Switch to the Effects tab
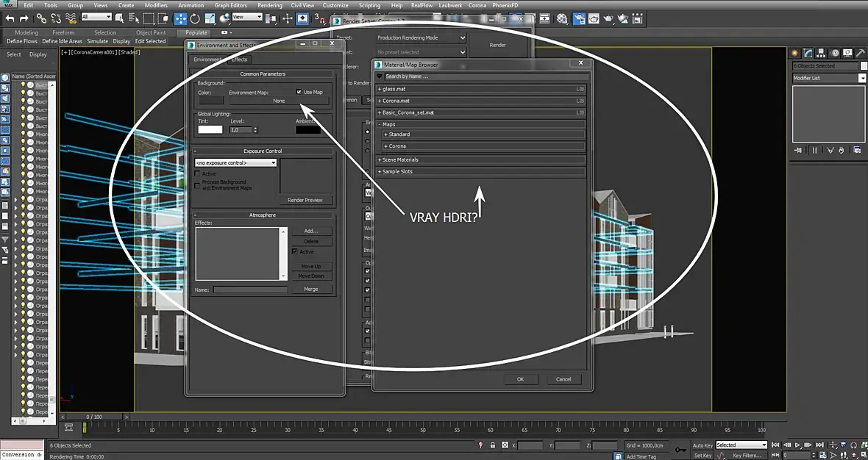This screenshot has height=460, width=868. pos(239,60)
